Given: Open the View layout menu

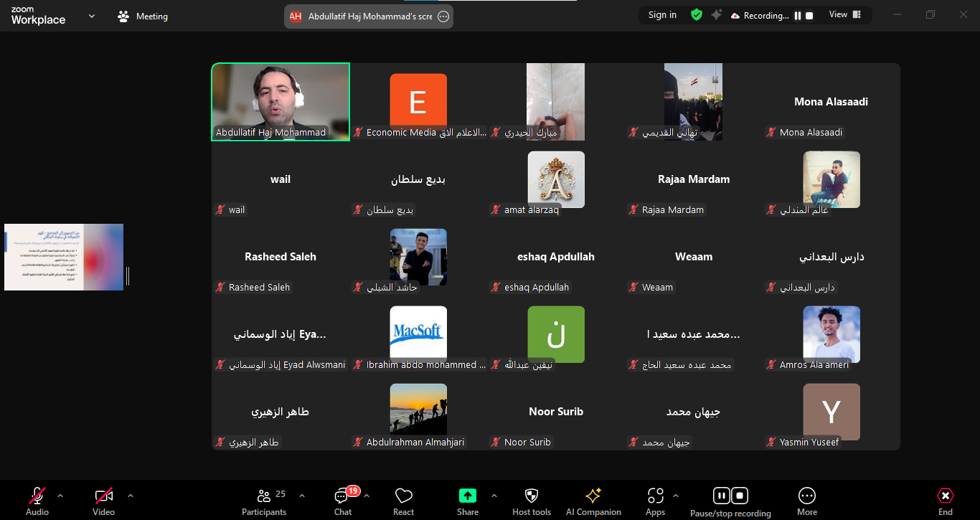Looking at the screenshot, I should [x=844, y=15].
